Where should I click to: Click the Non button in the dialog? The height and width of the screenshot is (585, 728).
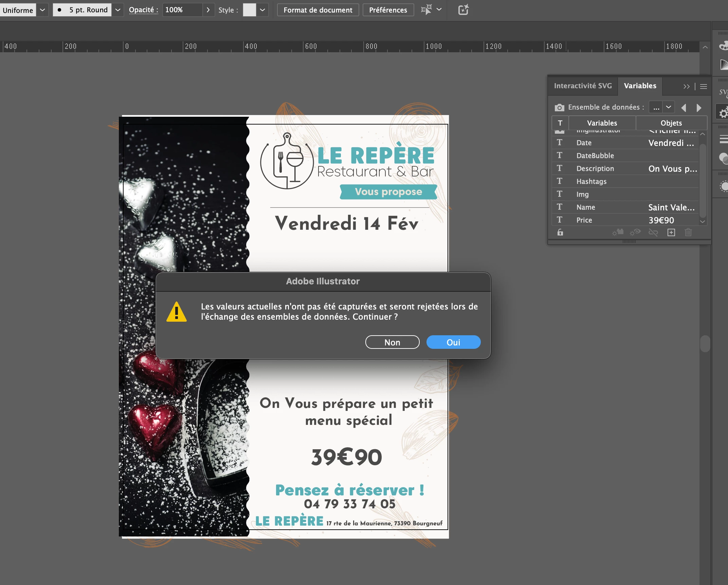pos(392,342)
